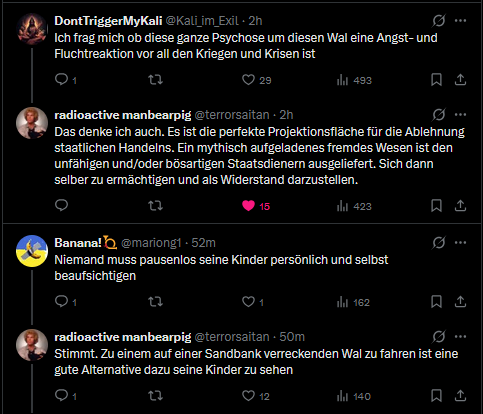This screenshot has width=483, height=414.
Task: Share the Projektionsfläche tweet
Action: pos(460,206)
